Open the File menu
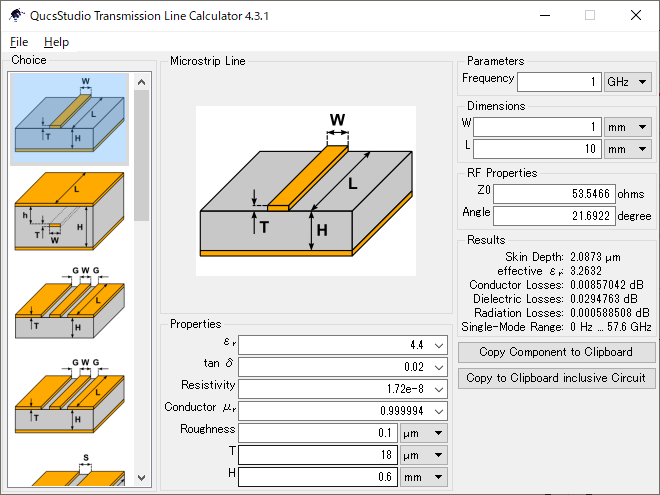The height and width of the screenshot is (495, 660). click(19, 42)
